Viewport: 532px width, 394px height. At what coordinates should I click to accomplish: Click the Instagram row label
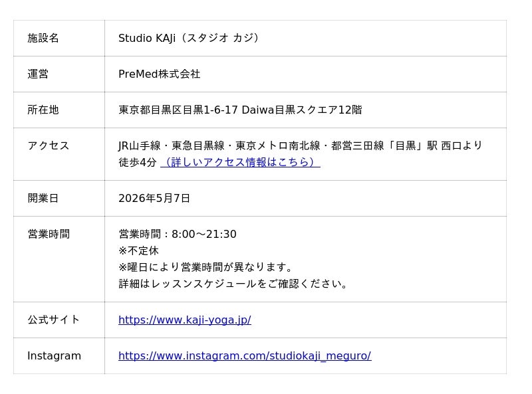coord(55,355)
